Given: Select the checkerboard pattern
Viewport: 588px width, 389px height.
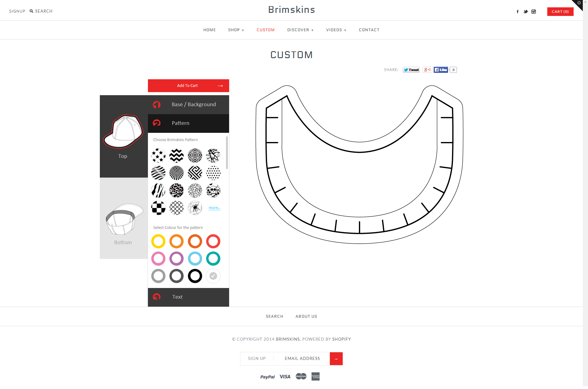Looking at the screenshot, I should point(158,208).
